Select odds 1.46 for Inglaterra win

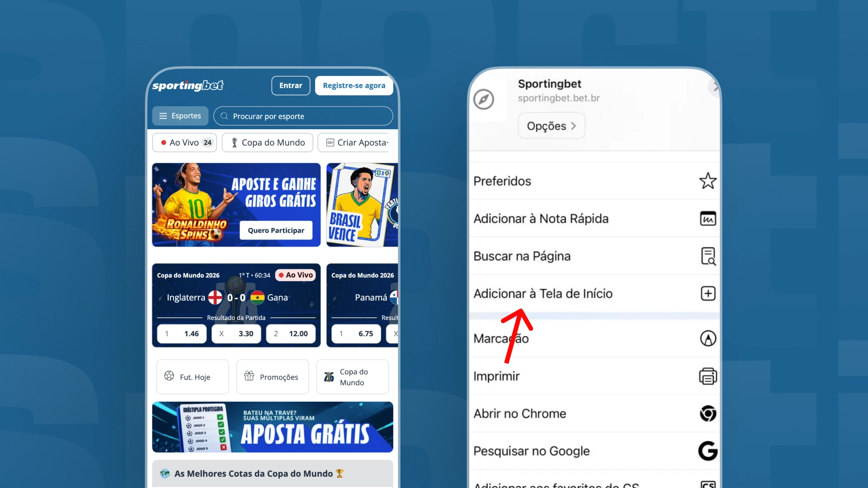182,333
